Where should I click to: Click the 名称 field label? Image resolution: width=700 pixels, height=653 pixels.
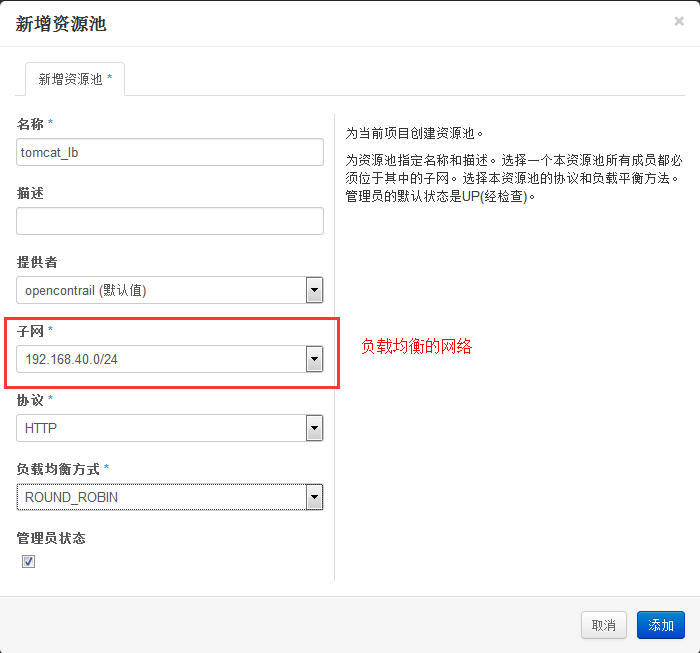[x=31, y=124]
